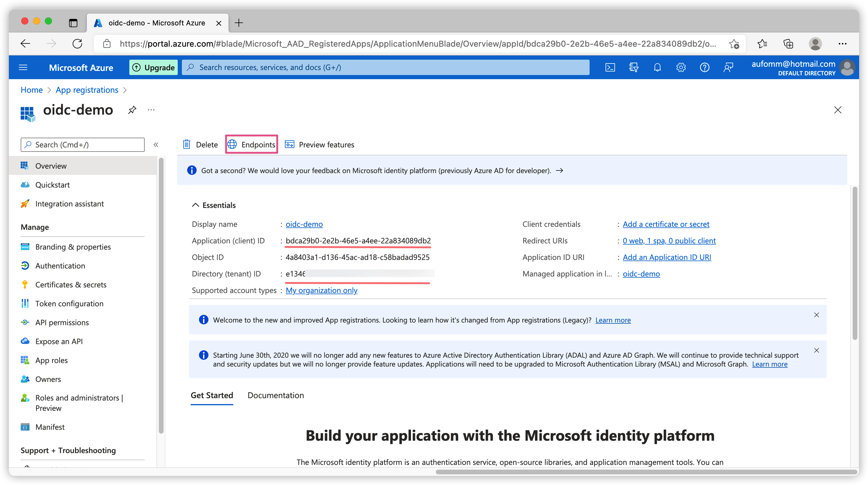Image resolution: width=868 pixels, height=485 pixels.
Task: Open portal settings gear icon
Action: click(x=681, y=67)
